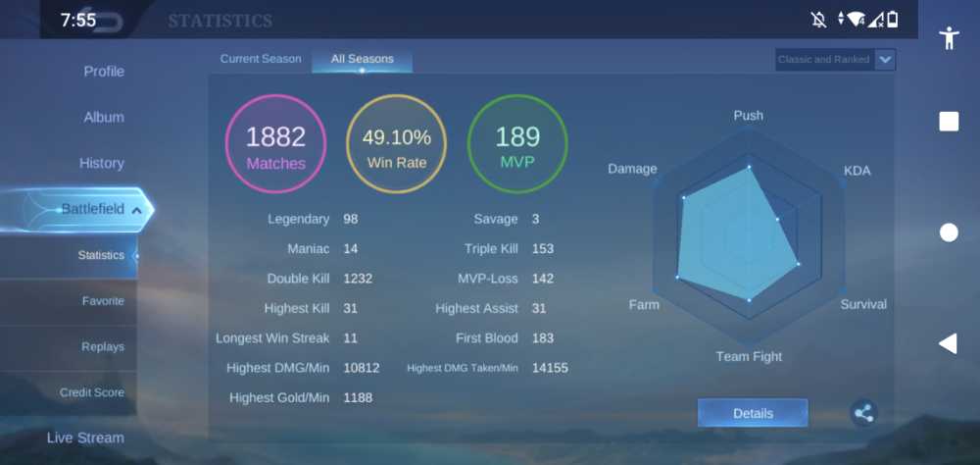This screenshot has width=980, height=465.
Task: Tap the Savage count 3
Action: [536, 219]
